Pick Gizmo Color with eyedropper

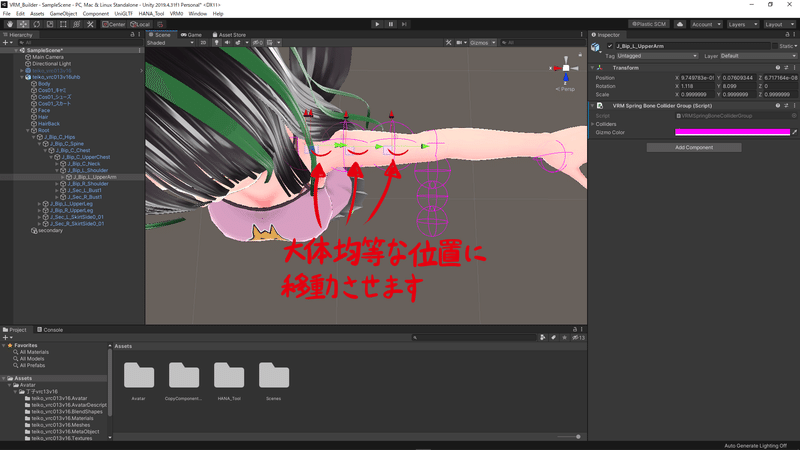click(794, 132)
